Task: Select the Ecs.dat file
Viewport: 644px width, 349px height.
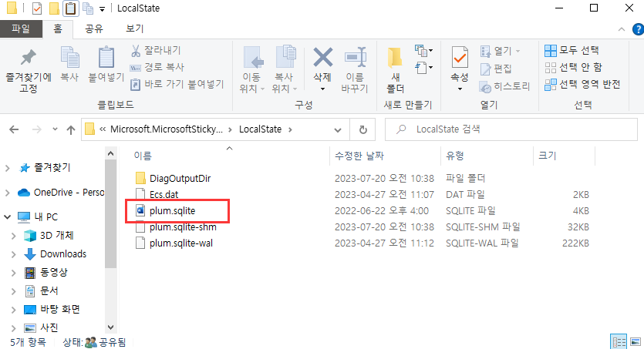Action: [164, 194]
